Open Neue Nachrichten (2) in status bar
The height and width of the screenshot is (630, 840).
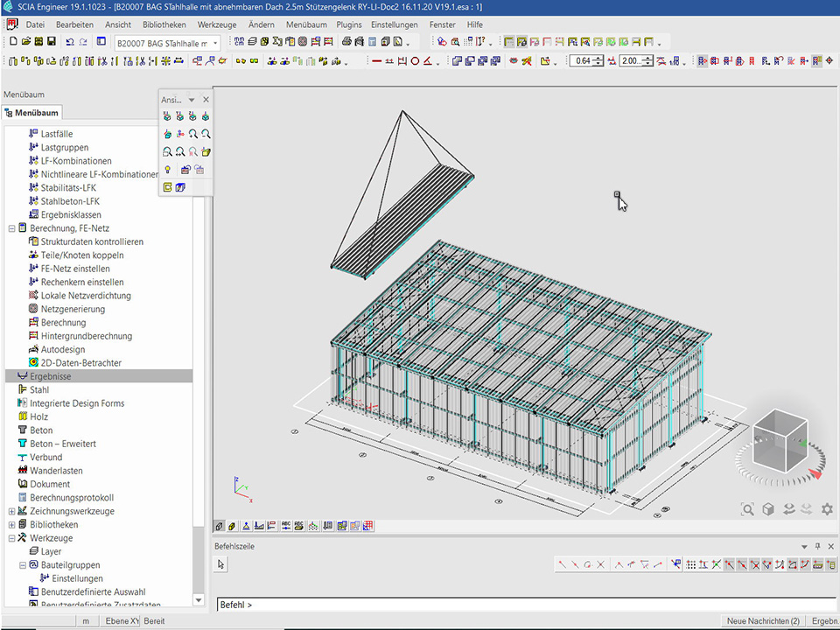tap(763, 620)
